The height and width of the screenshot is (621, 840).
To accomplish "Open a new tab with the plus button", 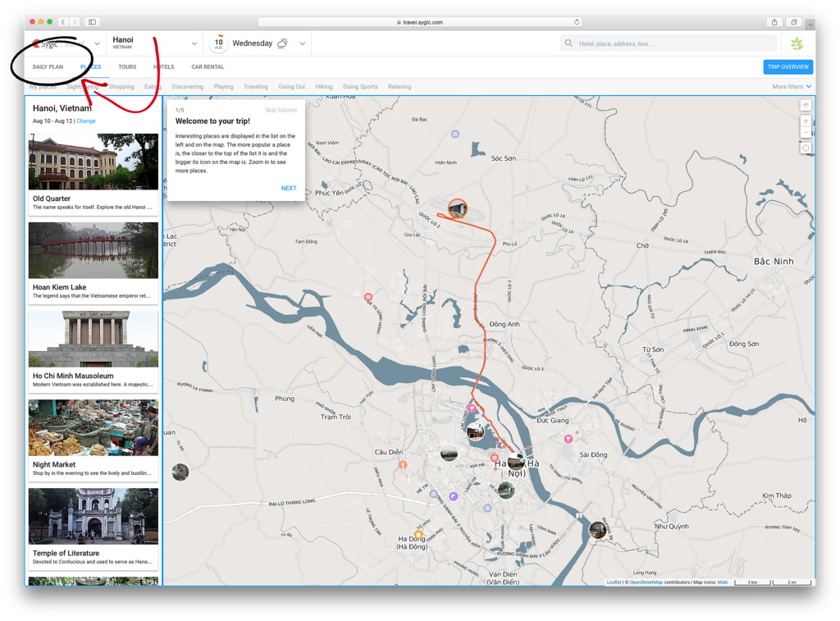I will 810,24.
